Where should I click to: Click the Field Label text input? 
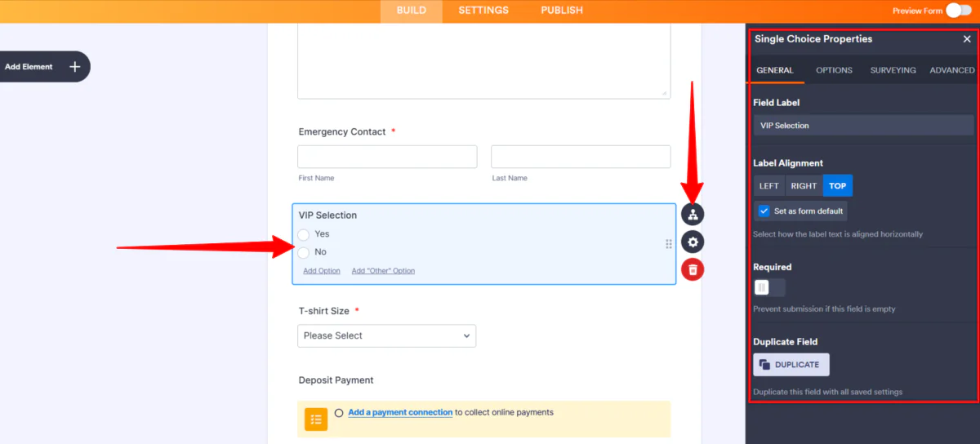click(x=863, y=126)
